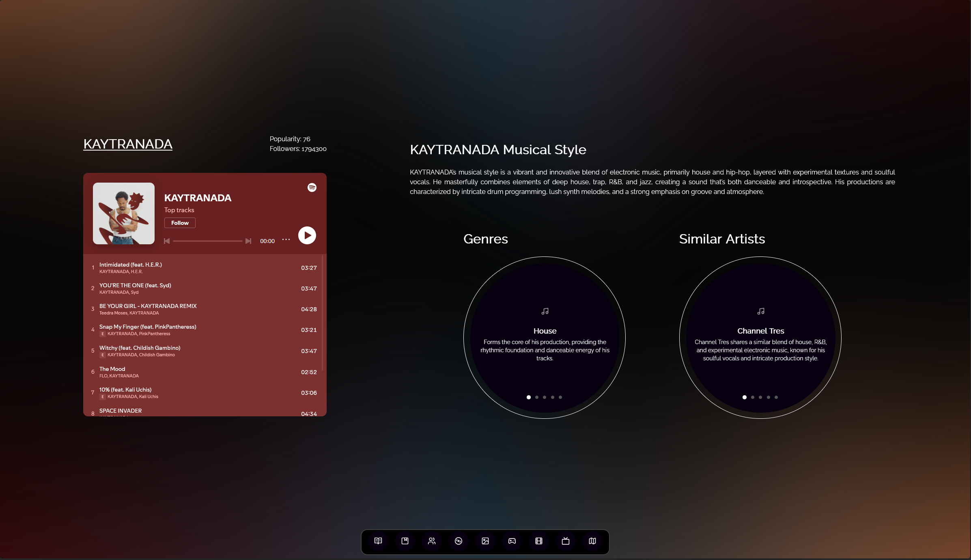
Task: Open the film strip icon in dock
Action: (x=539, y=541)
